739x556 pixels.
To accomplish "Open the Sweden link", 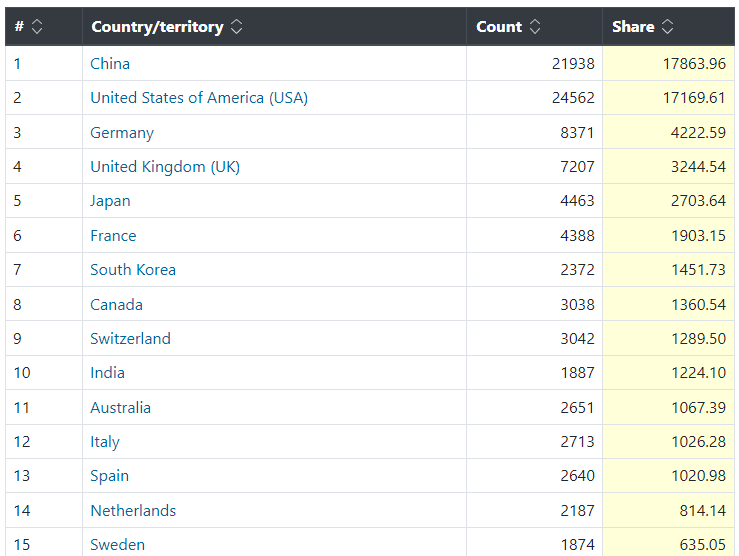I will click(117, 545).
